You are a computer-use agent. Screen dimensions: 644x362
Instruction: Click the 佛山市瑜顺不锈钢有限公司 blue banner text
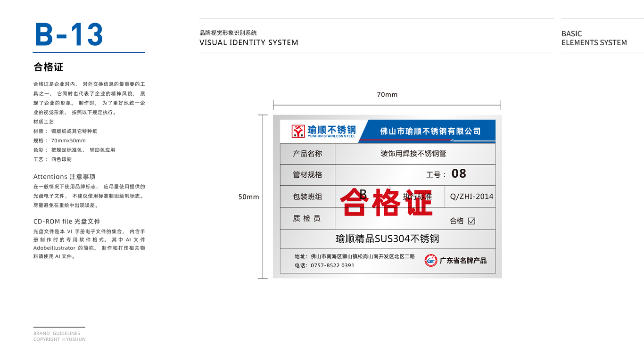pyautogui.click(x=430, y=131)
